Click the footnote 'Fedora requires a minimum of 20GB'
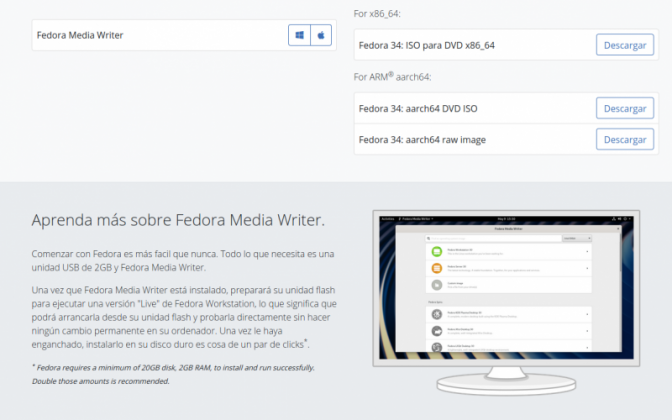Viewport: 672px width, 420px height. [173, 374]
